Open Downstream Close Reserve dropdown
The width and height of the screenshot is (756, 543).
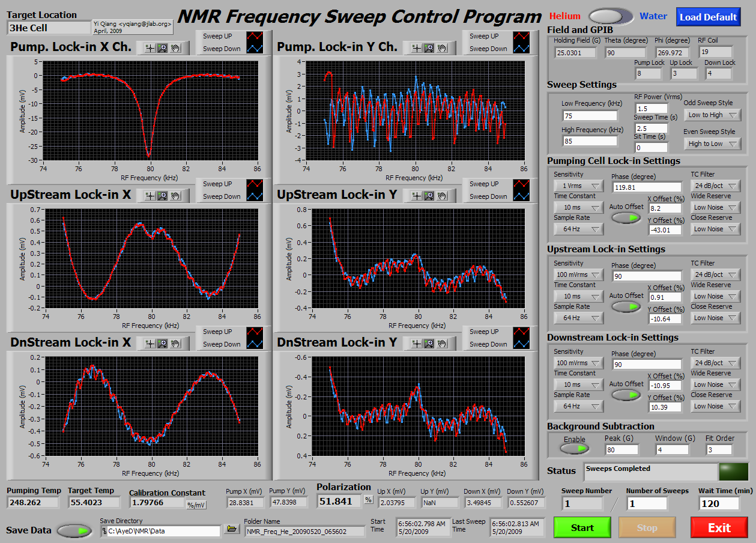click(716, 406)
